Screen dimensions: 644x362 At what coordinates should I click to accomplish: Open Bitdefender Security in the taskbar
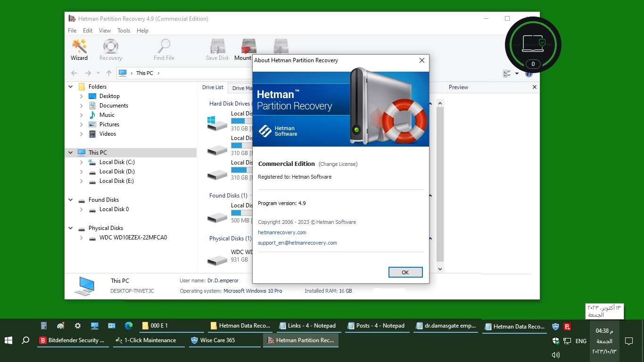pyautogui.click(x=73, y=340)
